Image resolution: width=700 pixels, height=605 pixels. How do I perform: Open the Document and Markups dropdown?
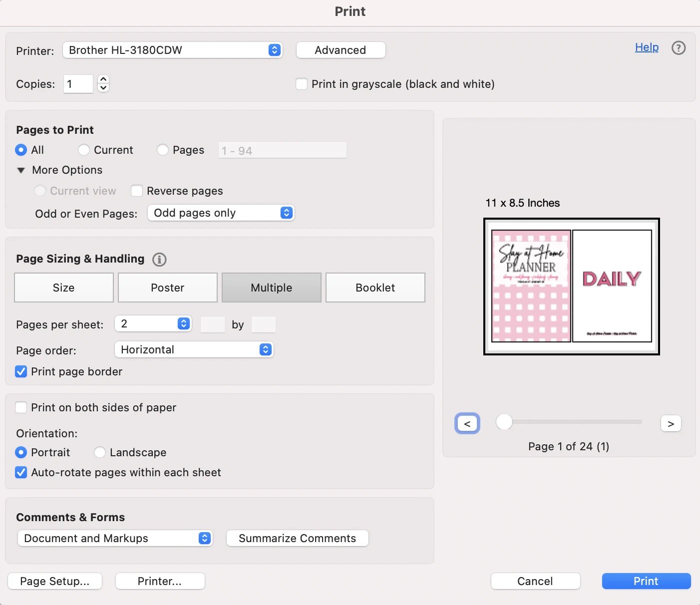tap(115, 538)
